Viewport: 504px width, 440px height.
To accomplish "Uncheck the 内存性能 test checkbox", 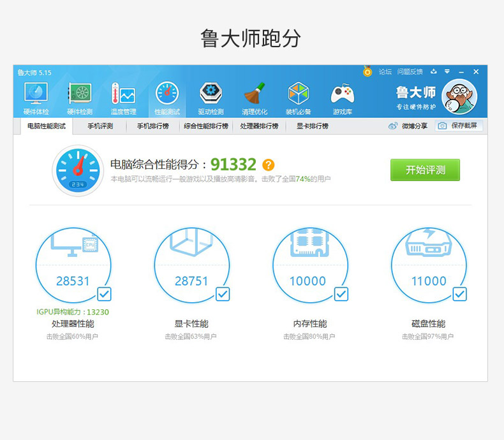I will coord(341,294).
